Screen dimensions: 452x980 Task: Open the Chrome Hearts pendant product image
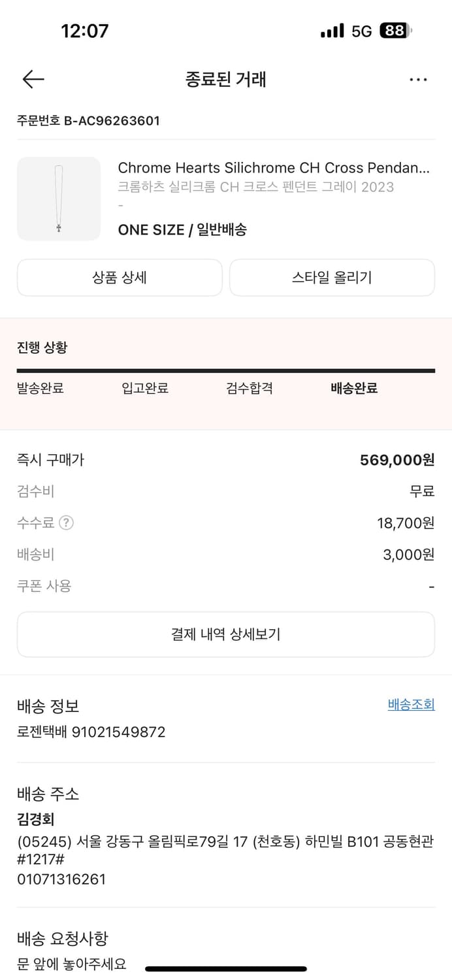point(58,199)
